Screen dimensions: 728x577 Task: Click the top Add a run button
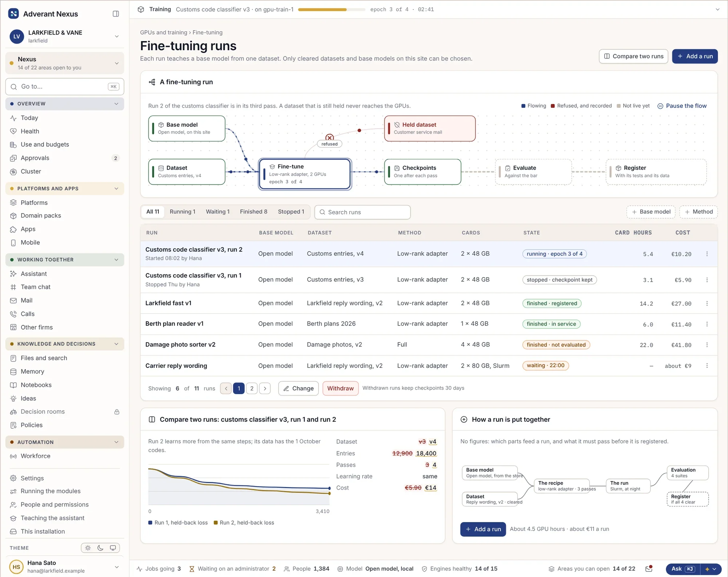695,56
